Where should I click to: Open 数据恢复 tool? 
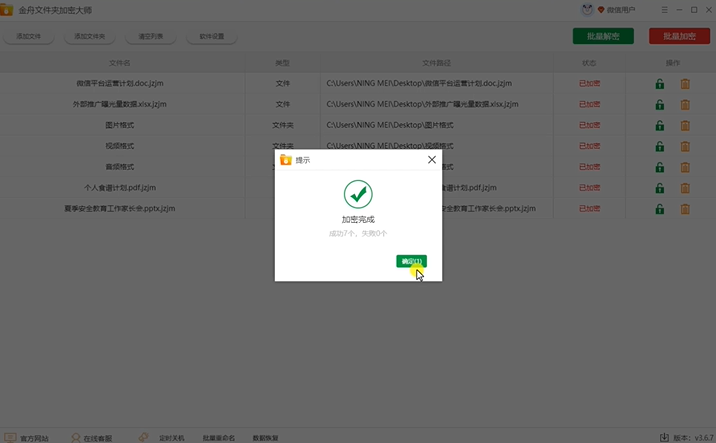265,438
